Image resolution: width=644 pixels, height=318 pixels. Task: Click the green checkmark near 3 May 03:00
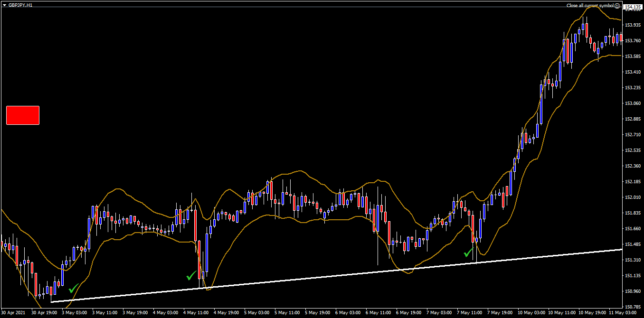(x=74, y=288)
